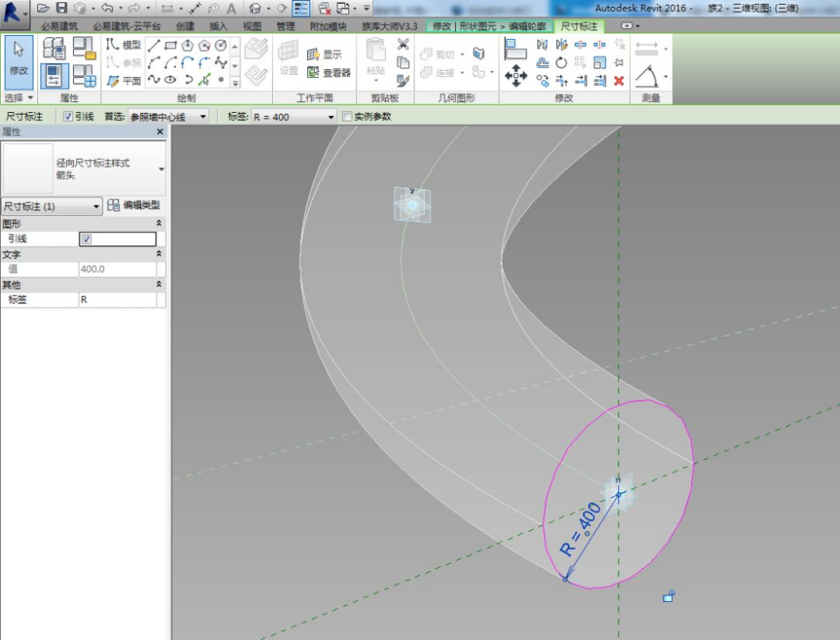Click the Undo arrow icon
Screen dimensions: 840x640
click(107, 8)
